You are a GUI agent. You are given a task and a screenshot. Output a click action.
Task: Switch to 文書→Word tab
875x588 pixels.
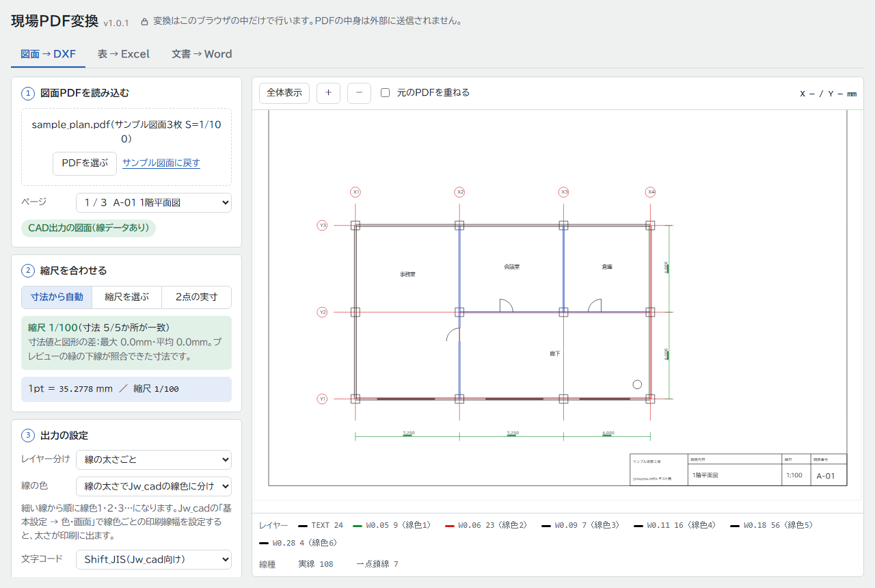pyautogui.click(x=202, y=54)
